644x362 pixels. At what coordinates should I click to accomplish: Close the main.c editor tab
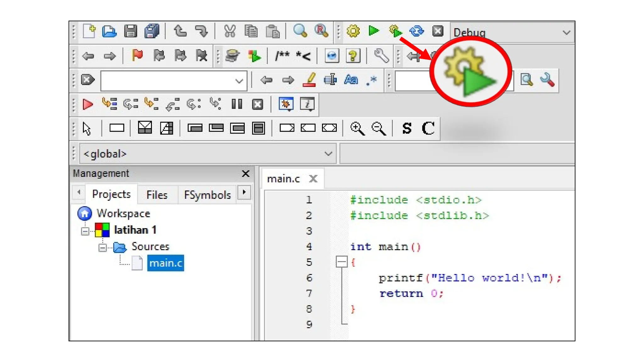(313, 179)
